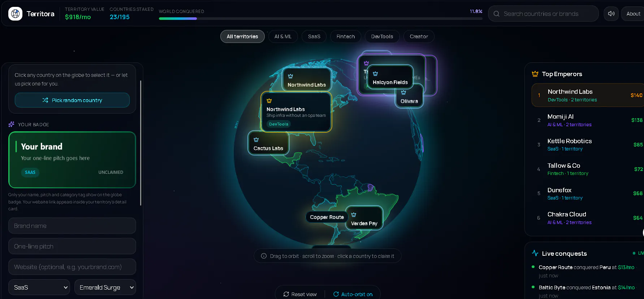Toggle Auto-orbit on

coord(353,294)
